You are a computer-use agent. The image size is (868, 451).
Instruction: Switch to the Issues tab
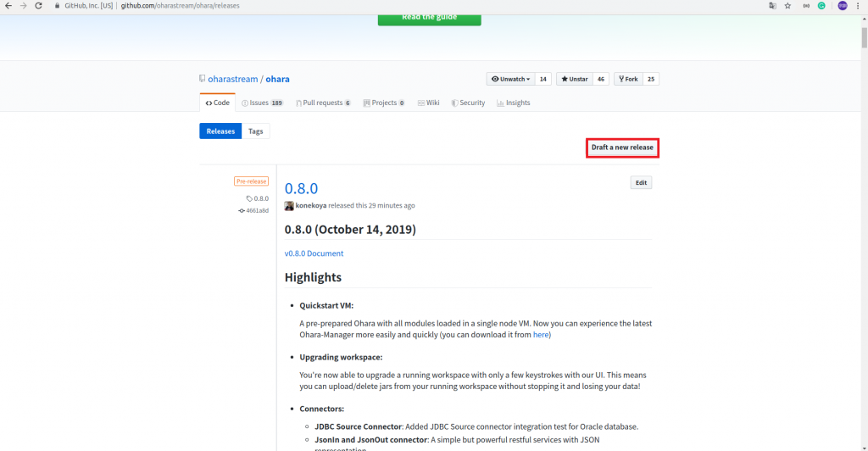point(263,103)
